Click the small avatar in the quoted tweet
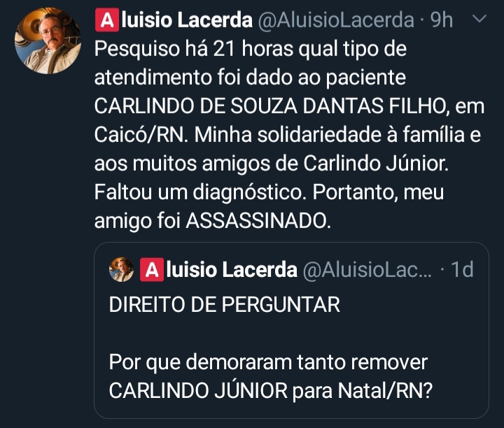This screenshot has width=504, height=428. pyautogui.click(x=122, y=269)
